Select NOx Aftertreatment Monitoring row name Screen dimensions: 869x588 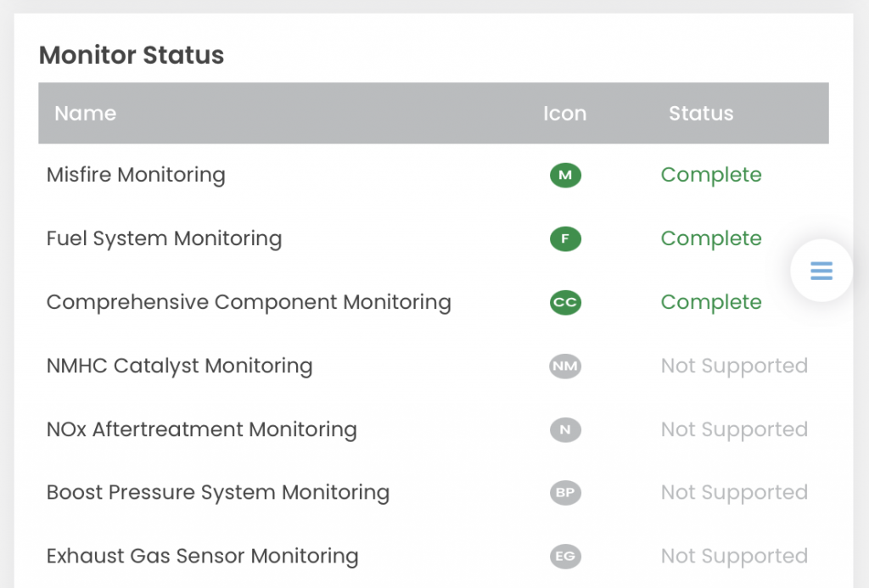point(202,429)
